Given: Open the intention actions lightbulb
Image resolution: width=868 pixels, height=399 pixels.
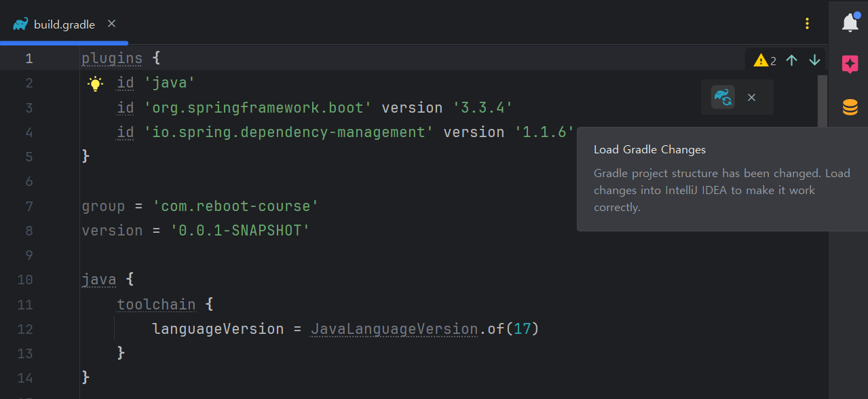Looking at the screenshot, I should pyautogui.click(x=95, y=83).
